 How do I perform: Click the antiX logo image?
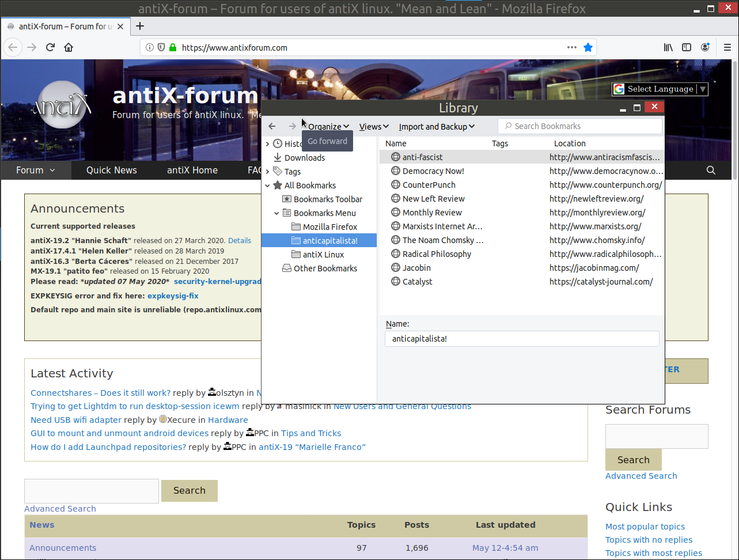coord(62,104)
